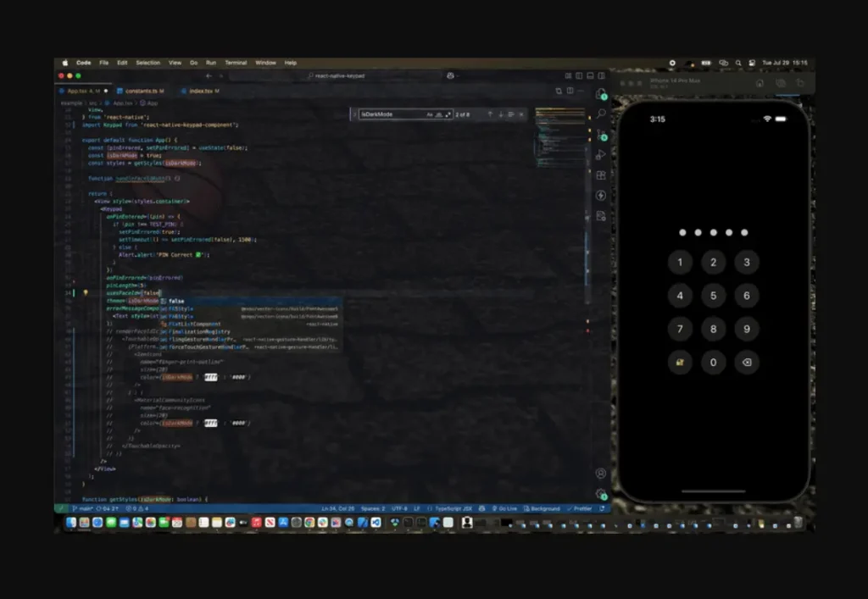Open the Terminal menu
The width and height of the screenshot is (868, 599).
pos(236,62)
